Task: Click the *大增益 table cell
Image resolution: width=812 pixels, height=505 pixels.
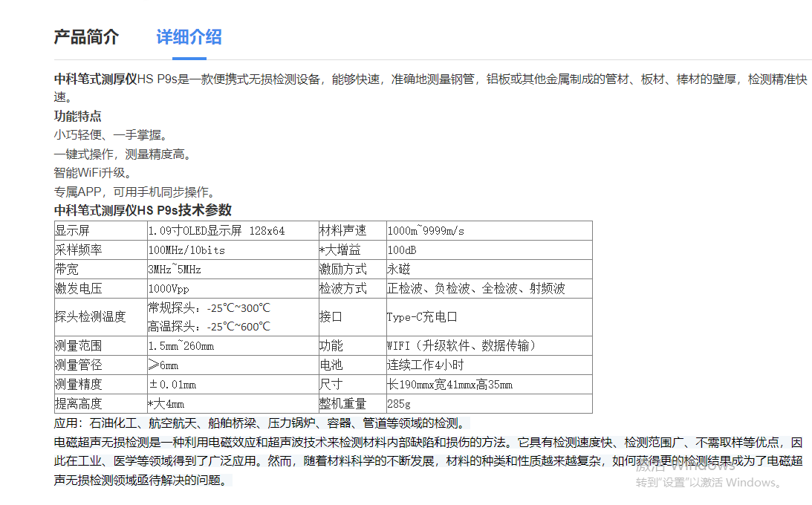Action: (x=352, y=250)
